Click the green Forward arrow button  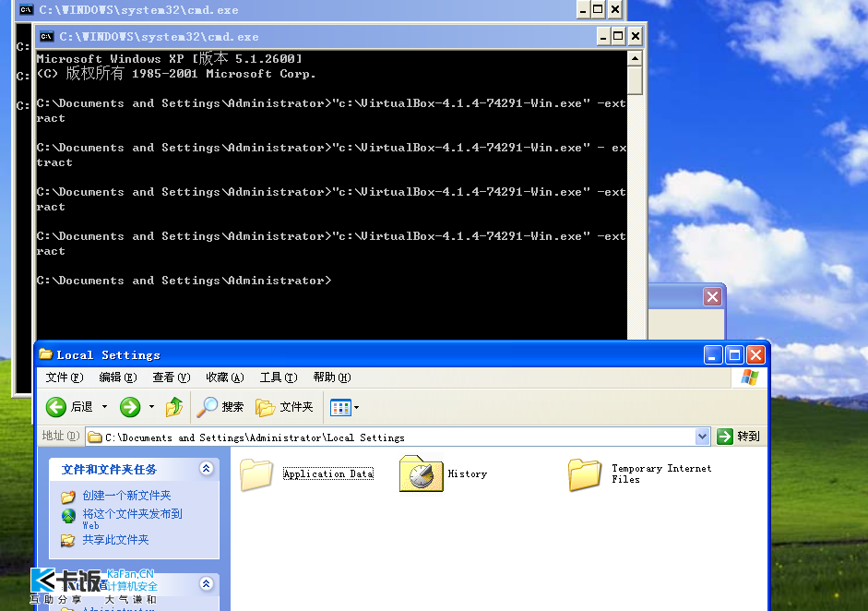130,407
